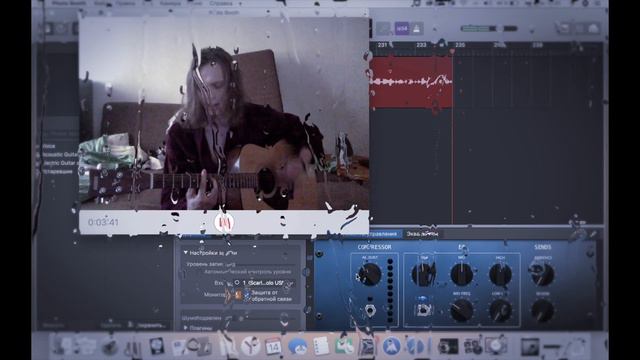Select the Electric Guitar library item
This screenshot has height=360, width=640.
pos(59,163)
